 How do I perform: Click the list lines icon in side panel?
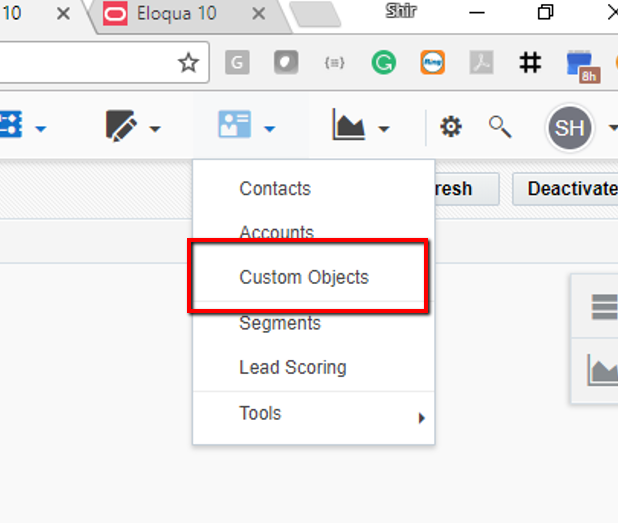click(605, 307)
